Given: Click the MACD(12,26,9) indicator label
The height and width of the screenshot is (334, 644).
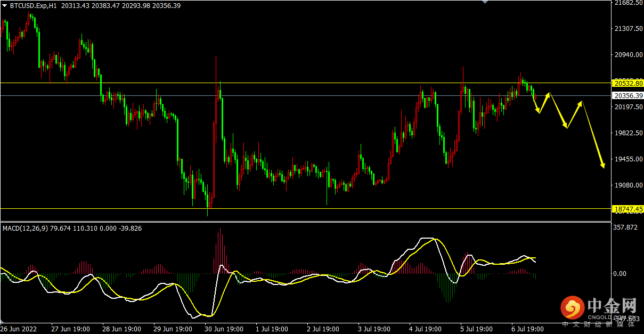Looking at the screenshot, I should point(25,229).
